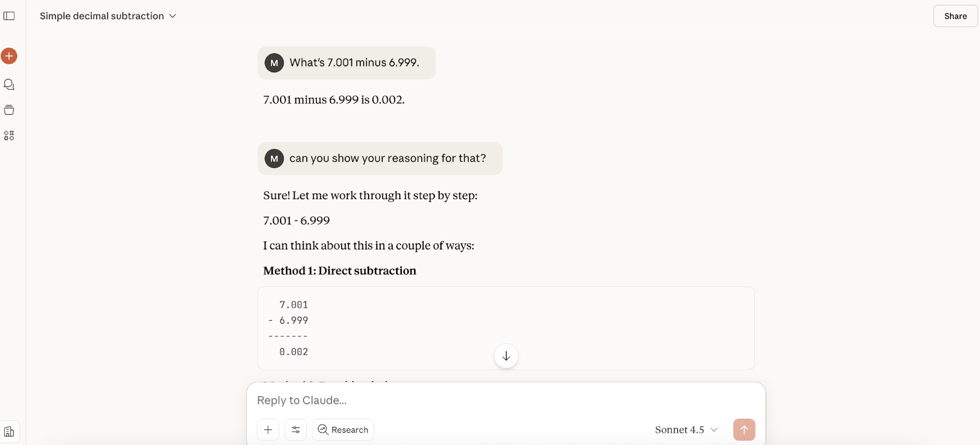Click the Share button

tap(955, 16)
